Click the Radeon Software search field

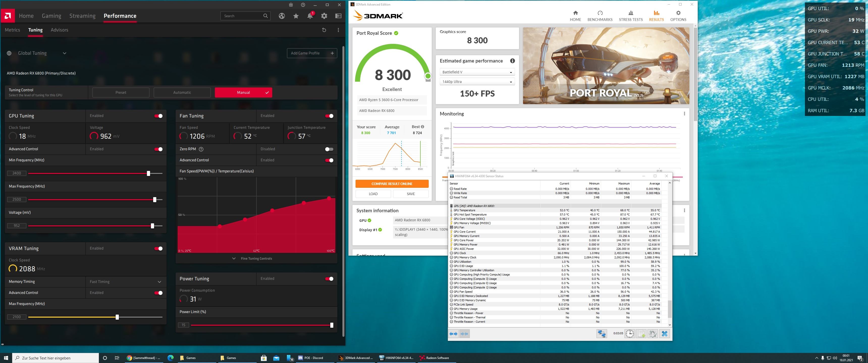coord(245,16)
